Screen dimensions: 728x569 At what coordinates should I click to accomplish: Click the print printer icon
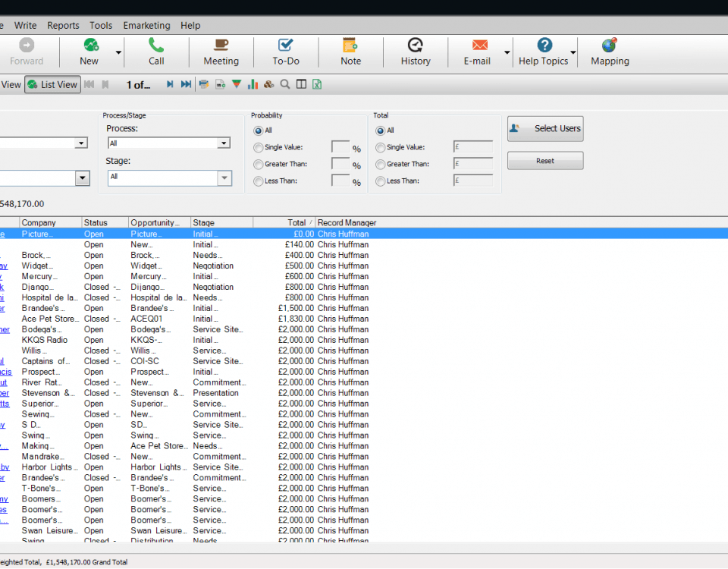[204, 84]
